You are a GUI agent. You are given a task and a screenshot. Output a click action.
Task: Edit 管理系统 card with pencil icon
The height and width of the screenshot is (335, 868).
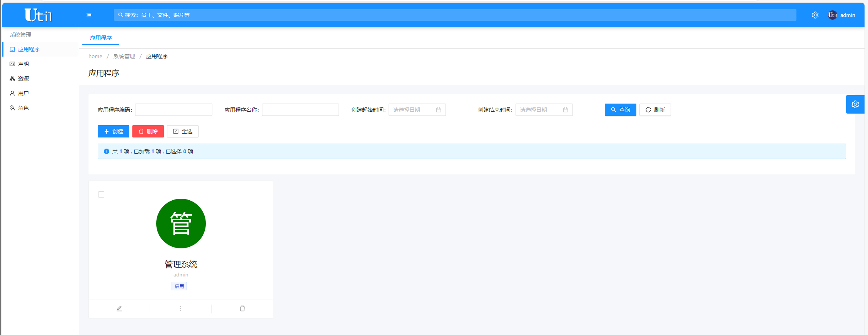point(119,308)
